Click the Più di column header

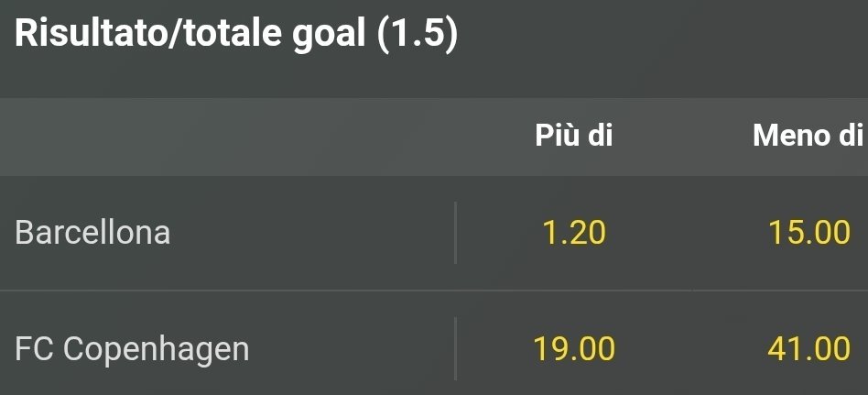(x=574, y=137)
